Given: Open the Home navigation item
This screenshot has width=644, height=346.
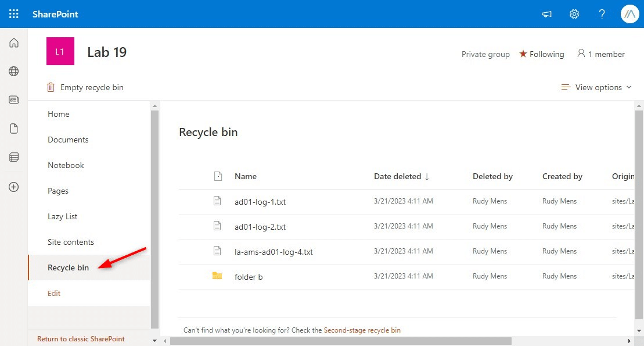Looking at the screenshot, I should click(x=58, y=114).
